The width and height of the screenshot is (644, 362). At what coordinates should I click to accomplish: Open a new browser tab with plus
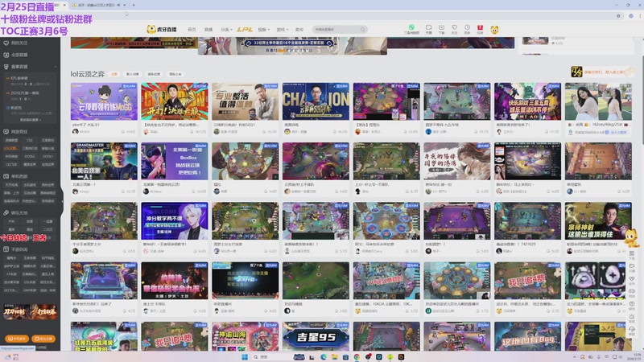[134, 5]
